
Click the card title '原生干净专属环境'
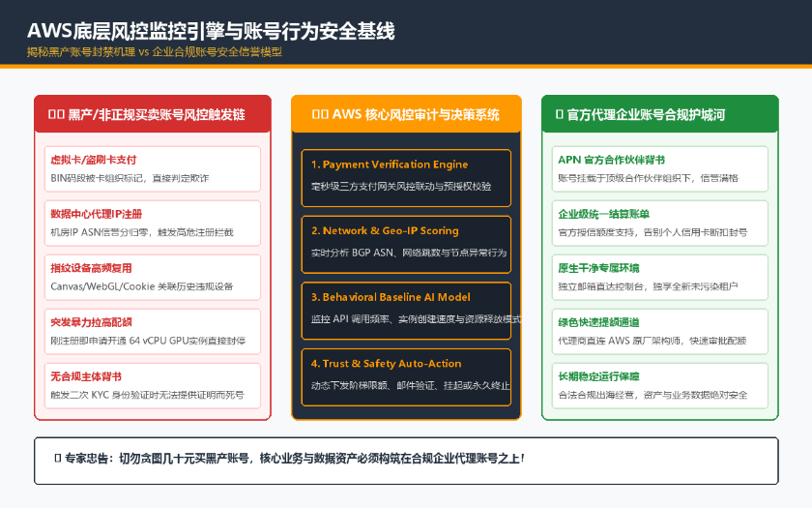[598, 269]
